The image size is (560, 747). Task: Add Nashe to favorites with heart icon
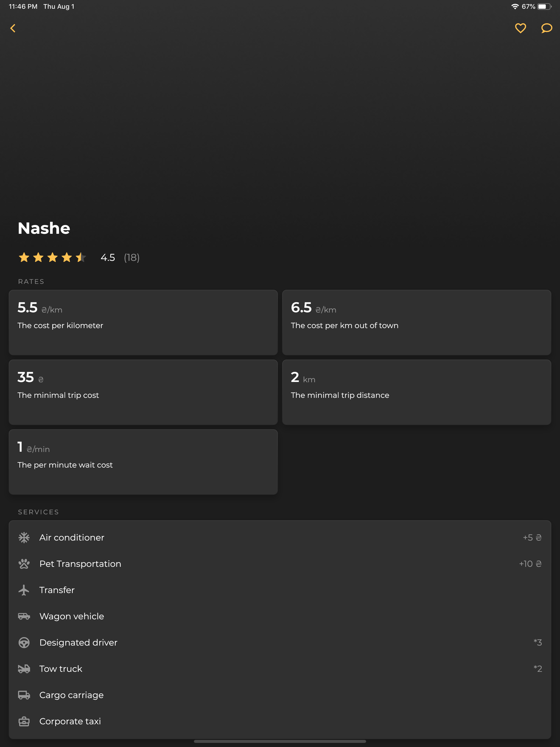(520, 28)
